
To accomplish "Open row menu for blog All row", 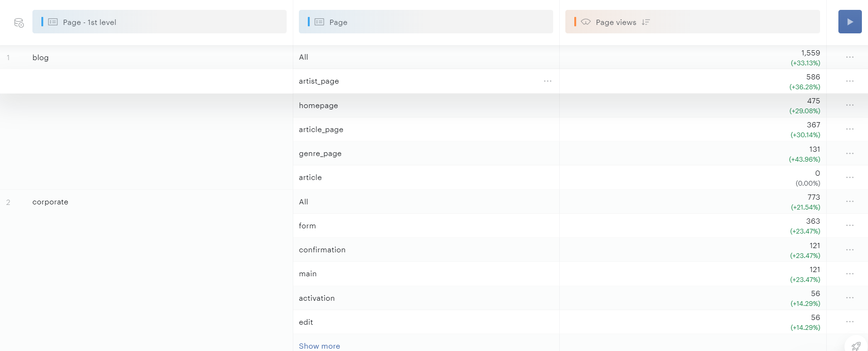I will click(x=850, y=57).
